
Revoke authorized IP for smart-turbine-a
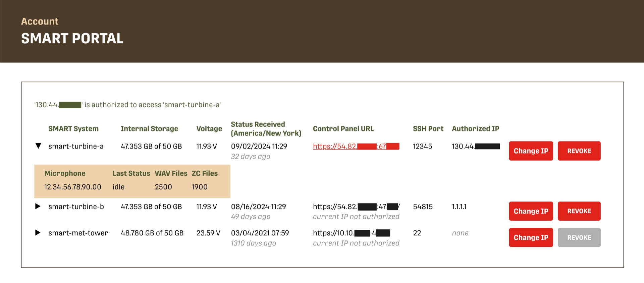579,151
